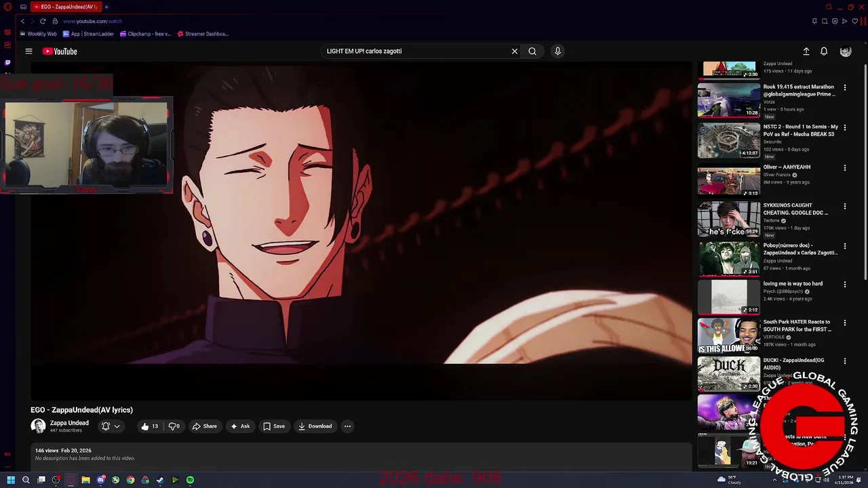Open the Streamer Dashboard bookmark

click(x=203, y=34)
